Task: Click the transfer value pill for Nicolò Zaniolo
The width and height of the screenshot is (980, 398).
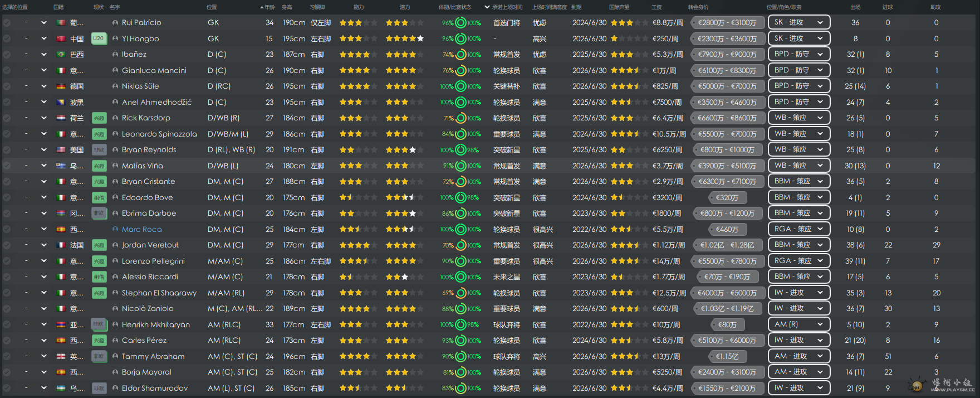Action: pos(727,309)
